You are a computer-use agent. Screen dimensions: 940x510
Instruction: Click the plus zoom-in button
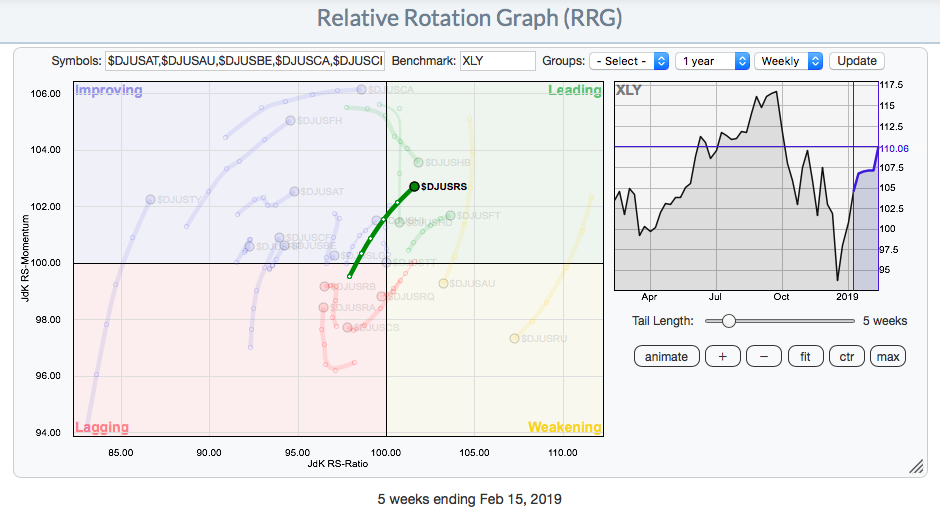723,356
